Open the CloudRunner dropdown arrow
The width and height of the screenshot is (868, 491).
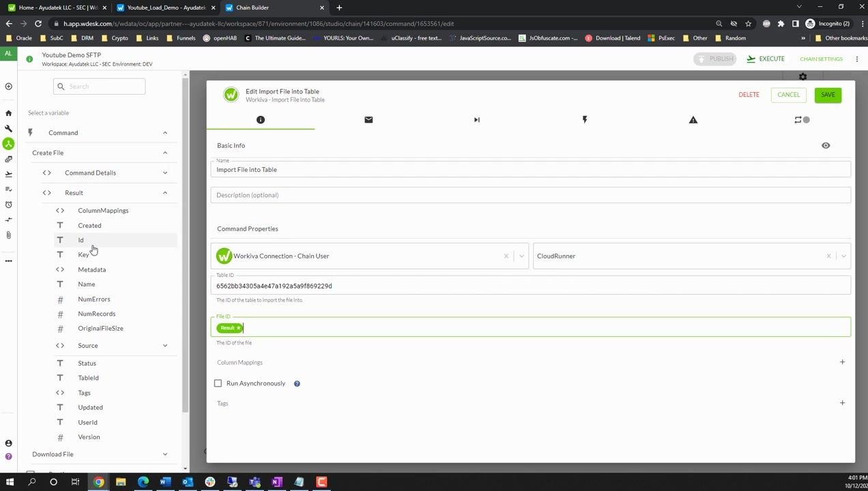click(844, 256)
